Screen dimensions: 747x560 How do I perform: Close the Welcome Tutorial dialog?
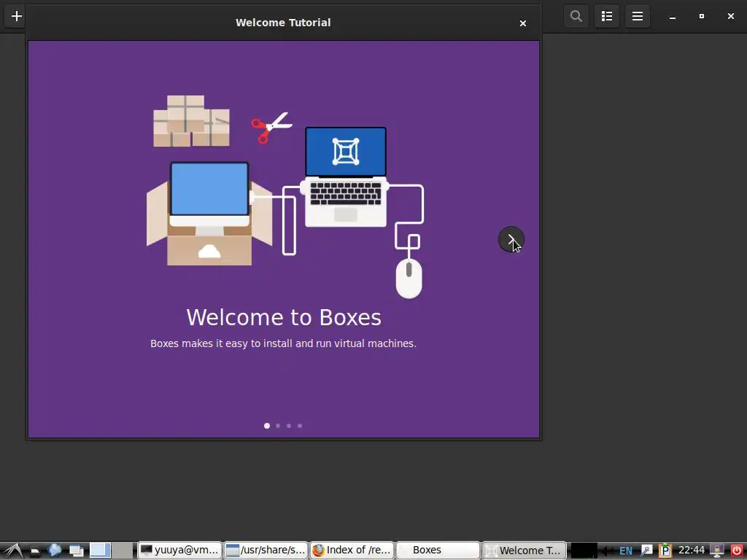(522, 23)
